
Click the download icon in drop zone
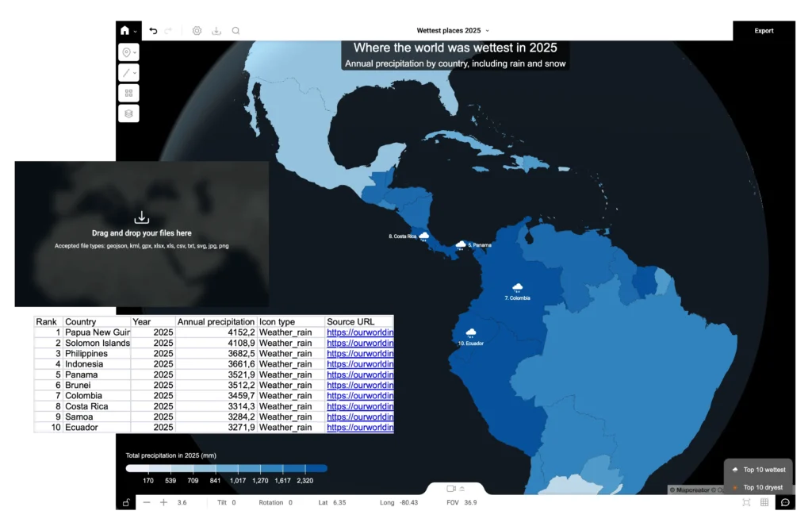pyautogui.click(x=141, y=217)
